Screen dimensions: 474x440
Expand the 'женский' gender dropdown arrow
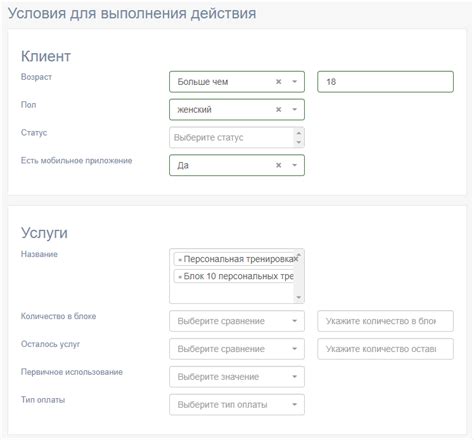point(294,109)
